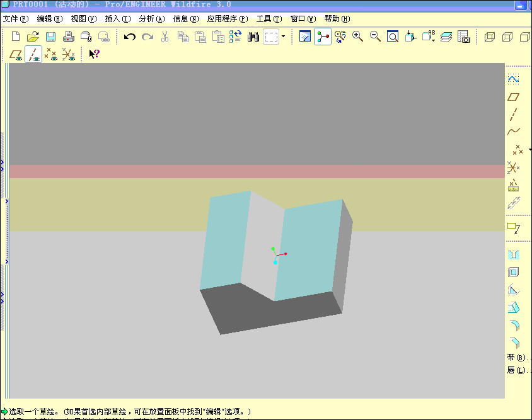The height and width of the screenshot is (420, 532).
Task: Click the What's This help pointer
Action: click(x=94, y=54)
